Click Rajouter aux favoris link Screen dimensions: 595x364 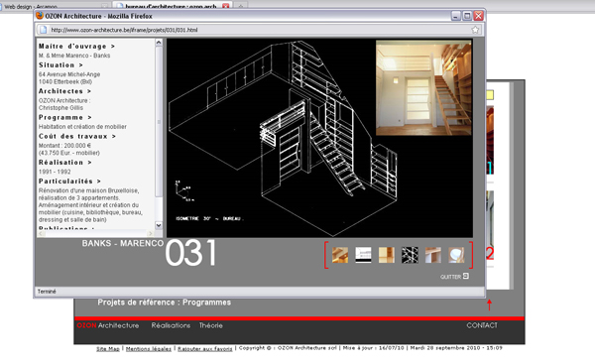(205, 348)
